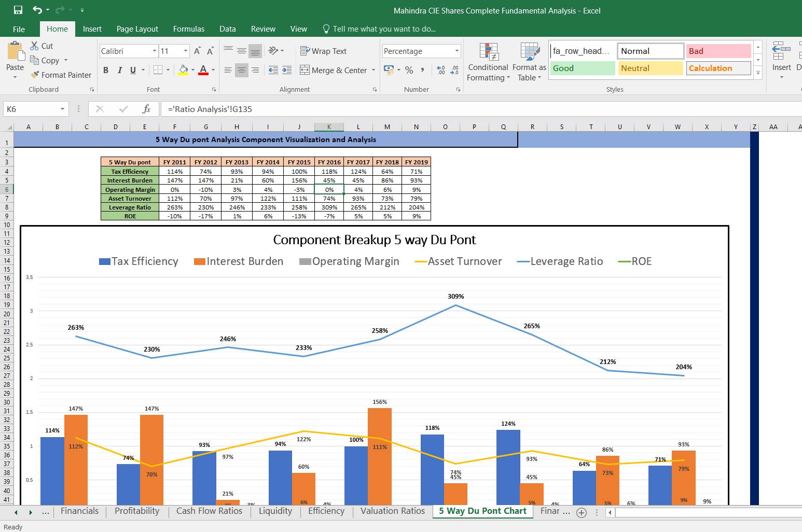The width and height of the screenshot is (802, 532).
Task: Click the Copy button
Action: [45, 60]
